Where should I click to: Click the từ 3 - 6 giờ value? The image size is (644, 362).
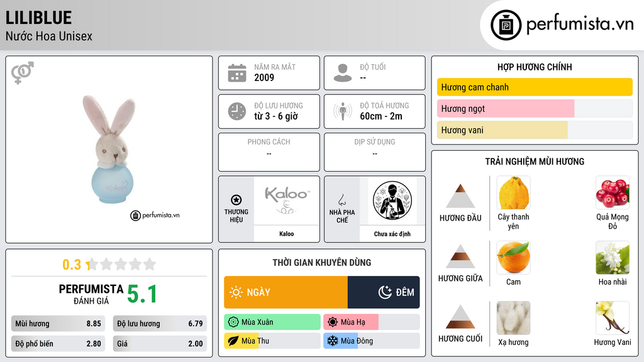point(276,116)
